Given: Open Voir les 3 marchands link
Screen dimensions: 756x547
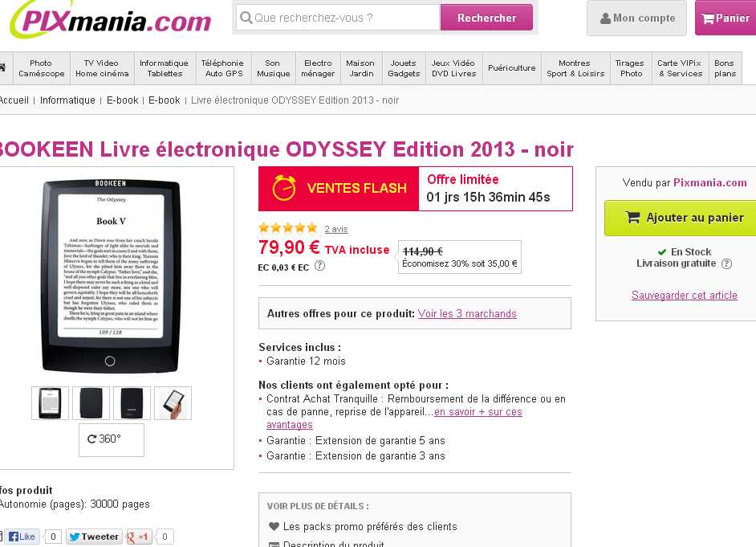Looking at the screenshot, I should pyautogui.click(x=467, y=313).
